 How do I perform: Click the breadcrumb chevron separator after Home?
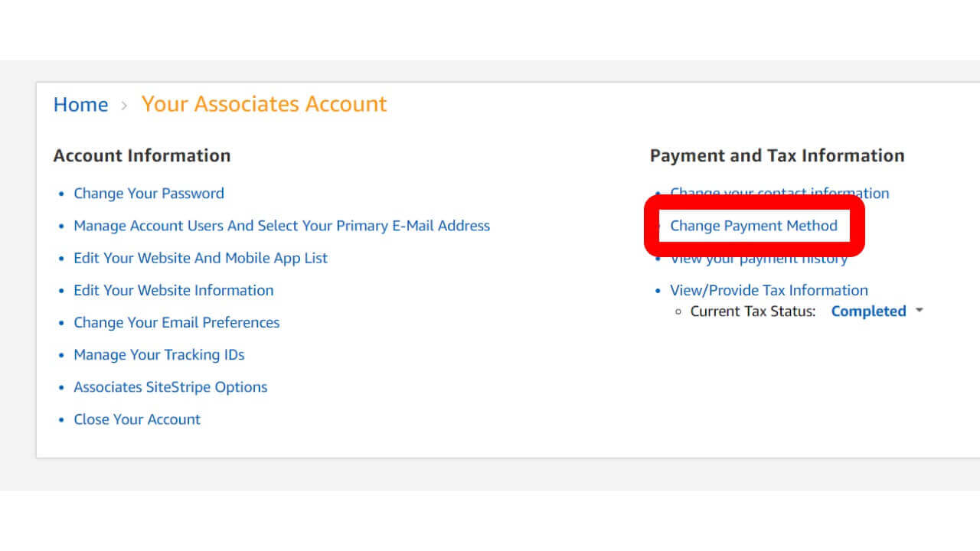click(x=125, y=106)
